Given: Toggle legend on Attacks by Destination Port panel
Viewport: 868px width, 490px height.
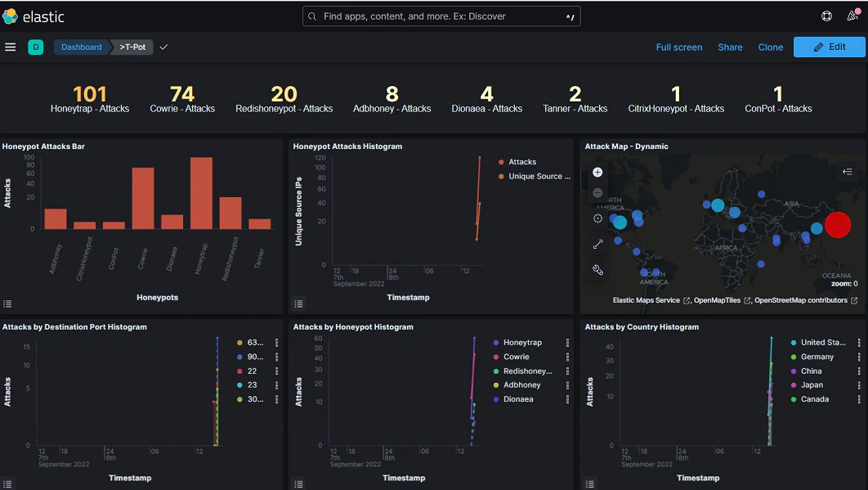Looking at the screenshot, I should (x=7, y=484).
